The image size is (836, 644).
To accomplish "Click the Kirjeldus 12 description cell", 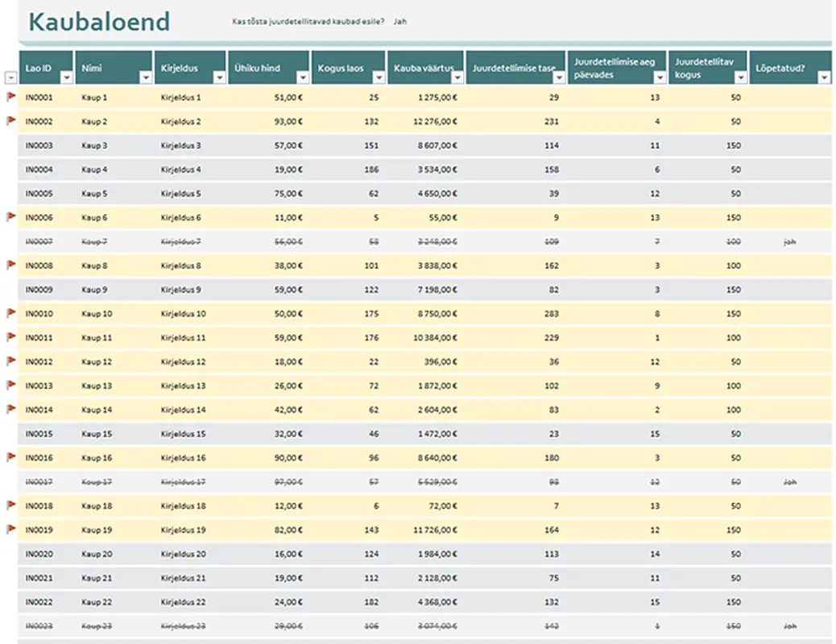I will [183, 361].
